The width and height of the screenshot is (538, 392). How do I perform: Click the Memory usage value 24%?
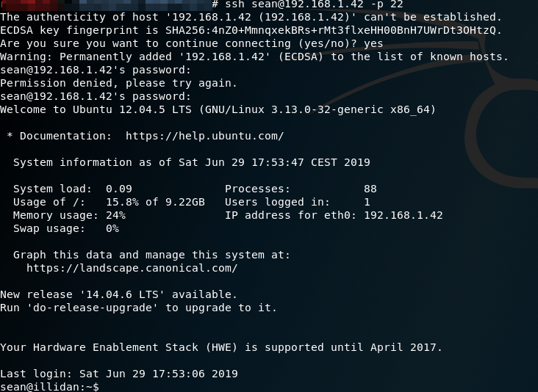115,215
